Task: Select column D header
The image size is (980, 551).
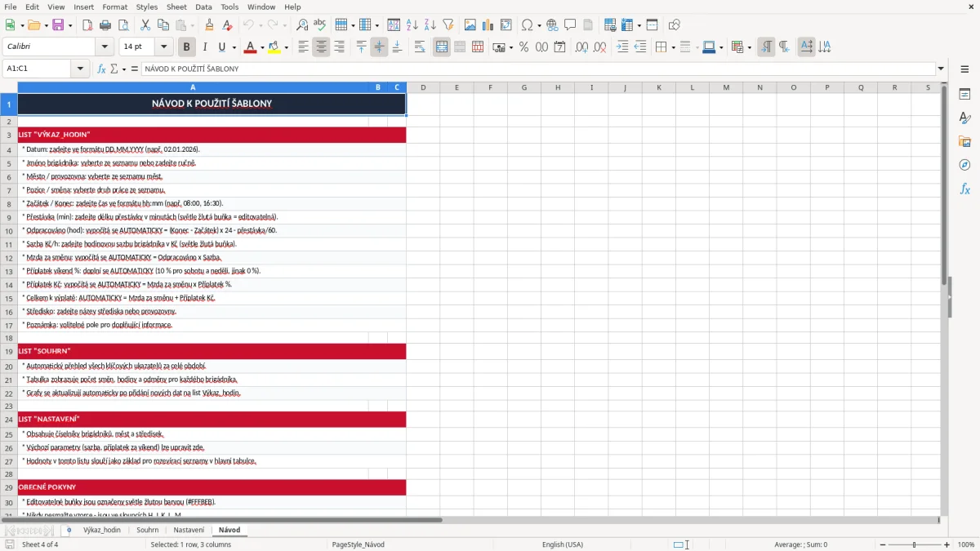Action: (423, 87)
